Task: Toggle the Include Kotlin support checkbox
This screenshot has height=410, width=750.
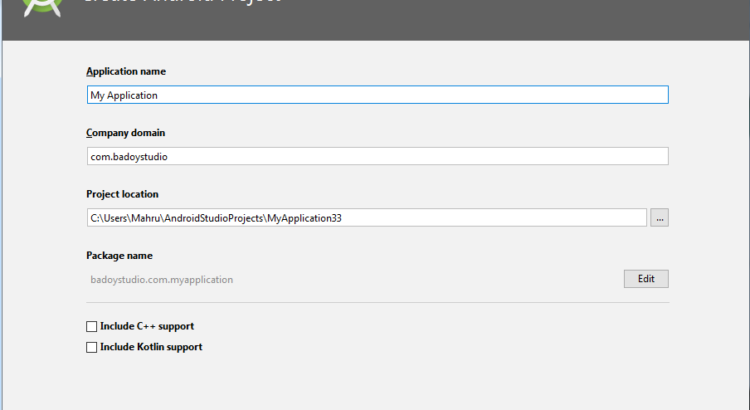Action: pyautogui.click(x=92, y=347)
